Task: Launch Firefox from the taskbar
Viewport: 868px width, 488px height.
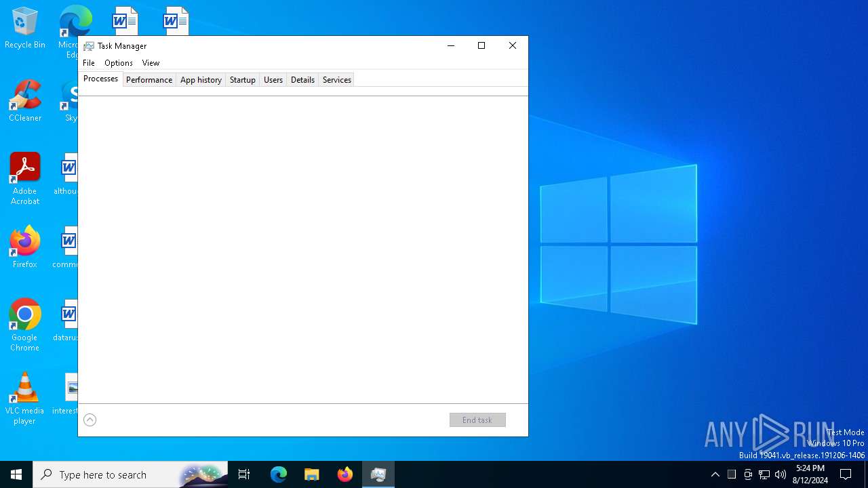Action: coord(345,474)
